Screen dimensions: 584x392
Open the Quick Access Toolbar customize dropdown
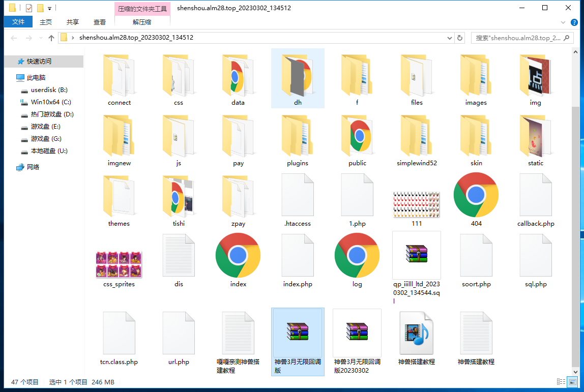[x=49, y=8]
